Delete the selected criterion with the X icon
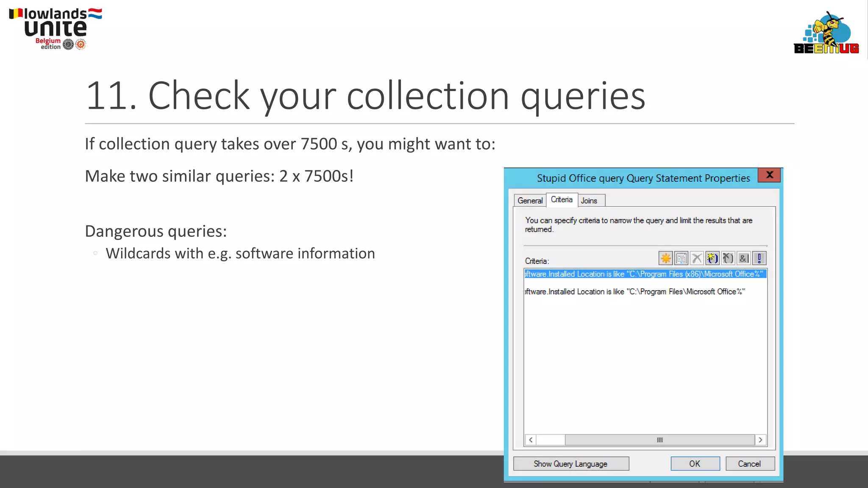Image resolution: width=868 pixels, height=488 pixels. [697, 258]
